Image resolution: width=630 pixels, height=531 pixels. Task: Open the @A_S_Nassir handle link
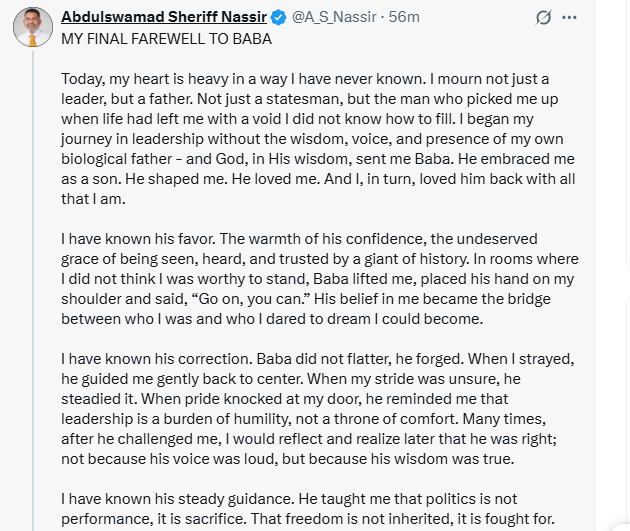click(x=335, y=18)
